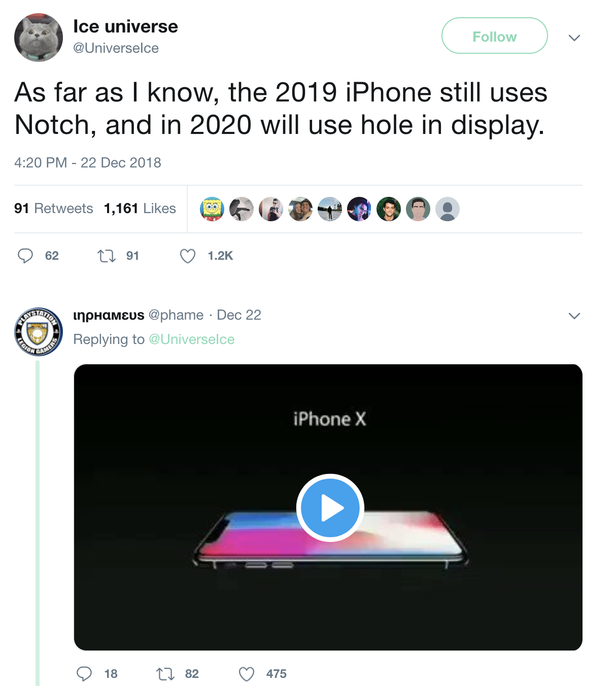Retweet the phame reply tweet
616x686 pixels.
pos(165,674)
